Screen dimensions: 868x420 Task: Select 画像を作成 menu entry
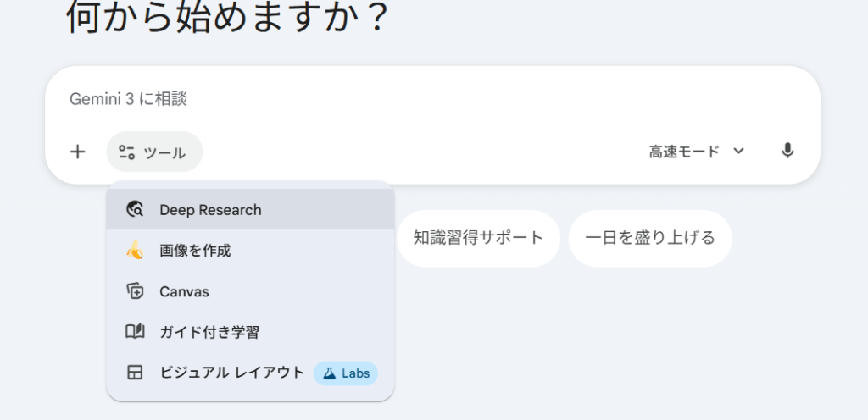coord(195,251)
